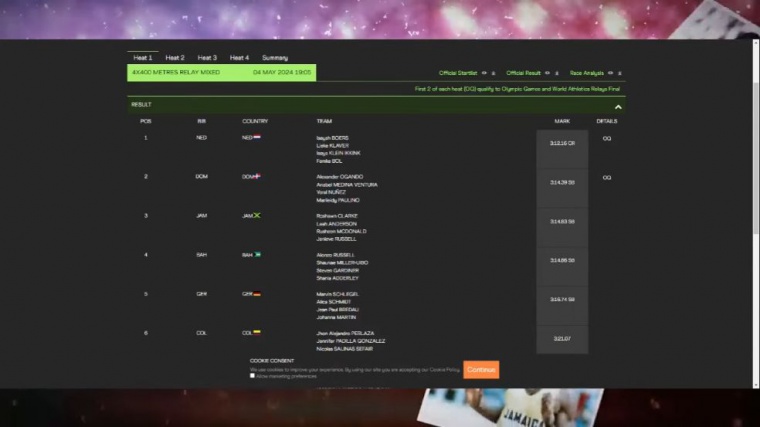Click the Netherlands flag icon
The height and width of the screenshot is (427, 760).
[257, 137]
